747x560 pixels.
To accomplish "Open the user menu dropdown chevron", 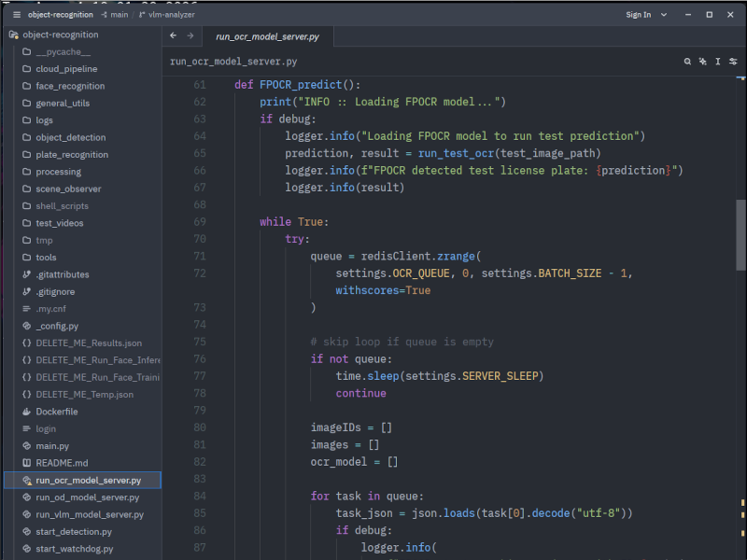I will coord(664,15).
